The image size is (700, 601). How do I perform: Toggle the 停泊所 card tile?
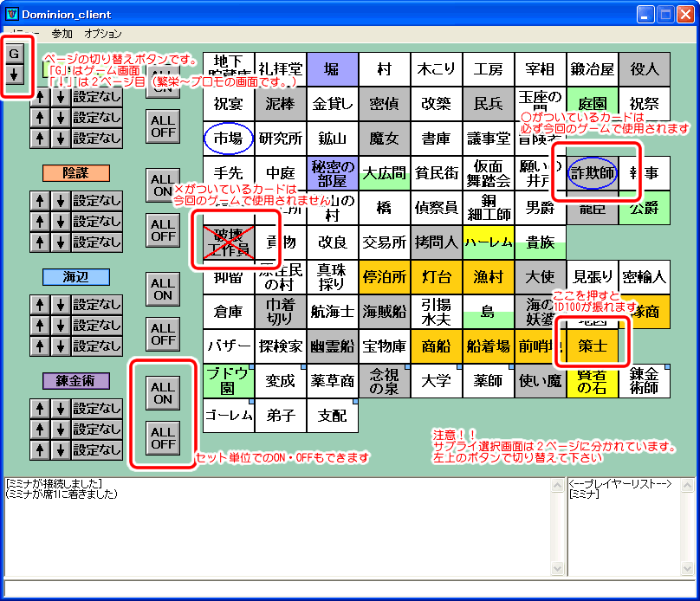(384, 277)
